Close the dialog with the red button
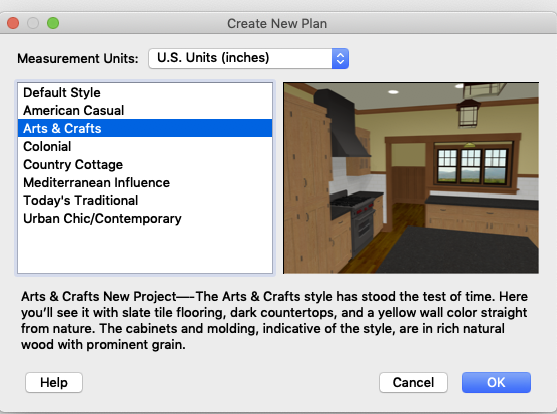The image size is (557, 414). [x=13, y=23]
